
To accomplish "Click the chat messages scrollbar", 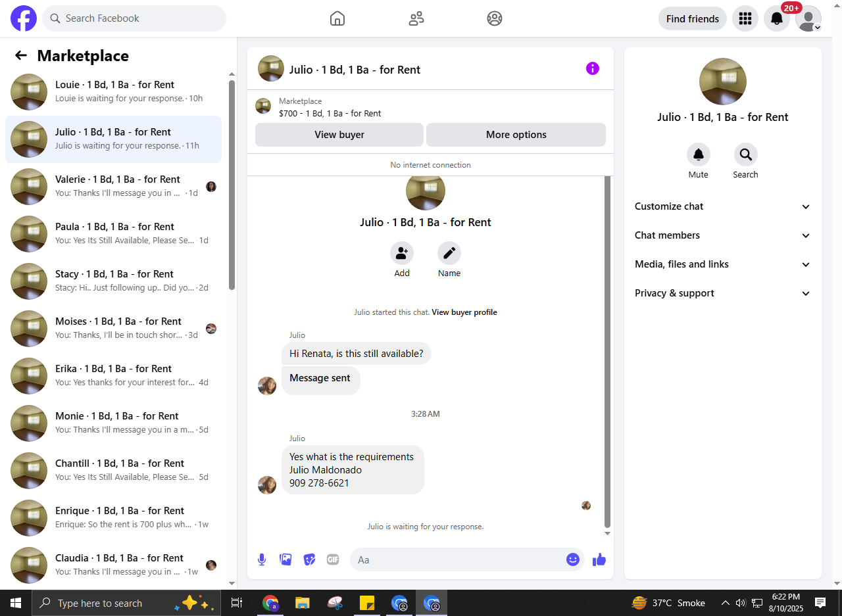I will coord(607,350).
